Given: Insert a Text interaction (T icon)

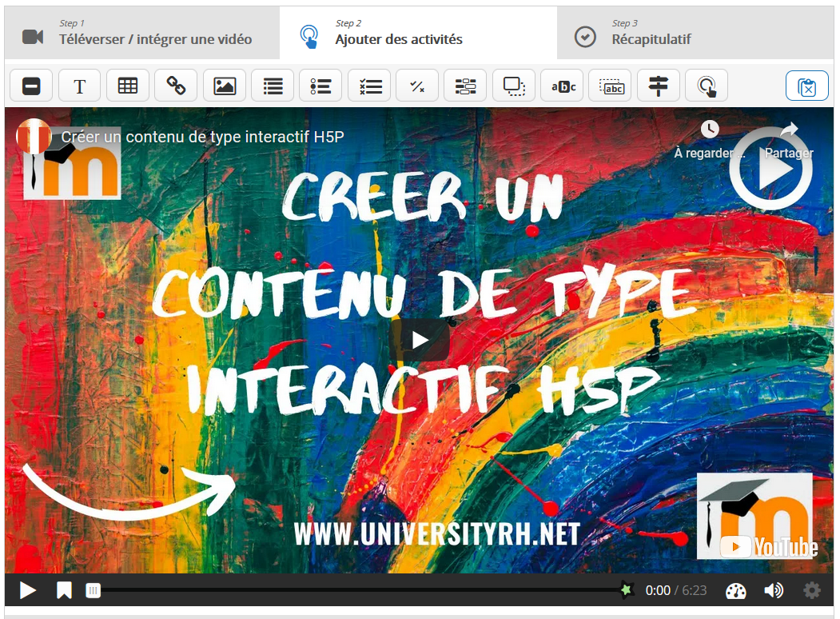Looking at the screenshot, I should point(79,86).
